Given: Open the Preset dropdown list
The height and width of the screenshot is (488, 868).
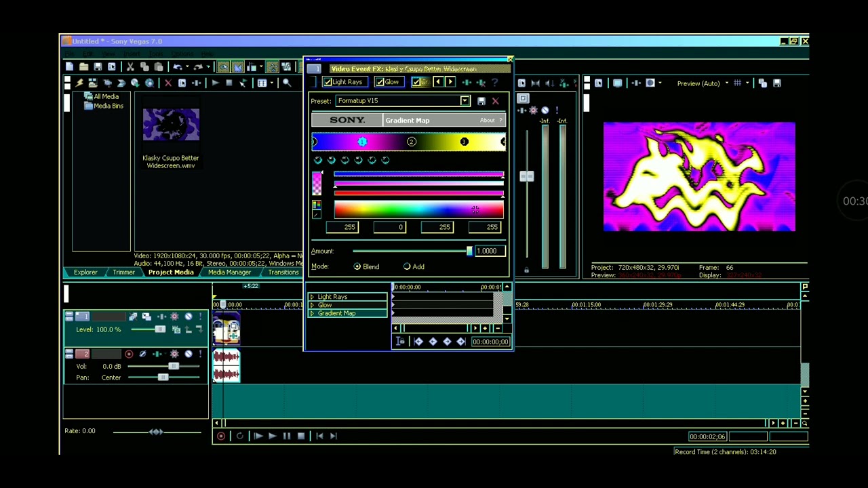Looking at the screenshot, I should pos(465,101).
